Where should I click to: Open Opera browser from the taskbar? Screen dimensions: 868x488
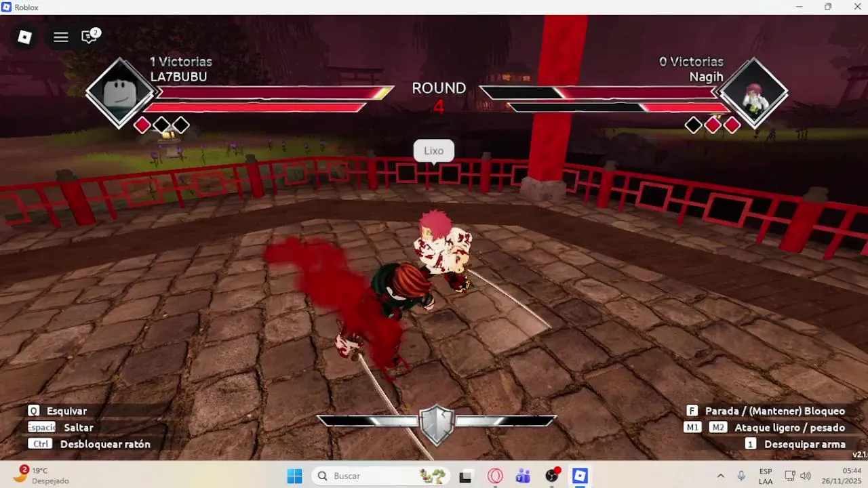click(x=495, y=476)
